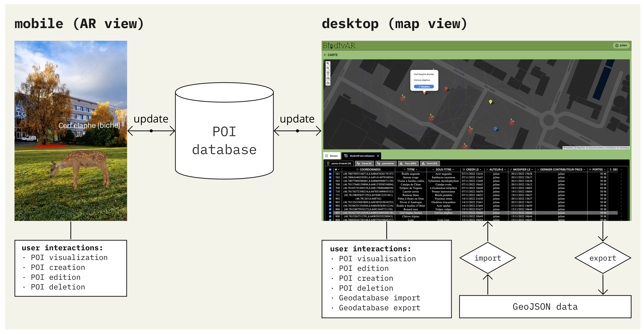The width and height of the screenshot is (644, 334).
Task: Select the Cerf élaphe (biche) row 907
Action: click(410, 213)
